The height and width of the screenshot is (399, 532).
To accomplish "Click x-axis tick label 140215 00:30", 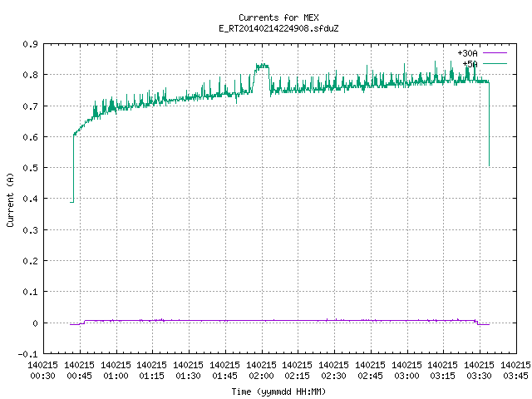I will click(x=42, y=370).
